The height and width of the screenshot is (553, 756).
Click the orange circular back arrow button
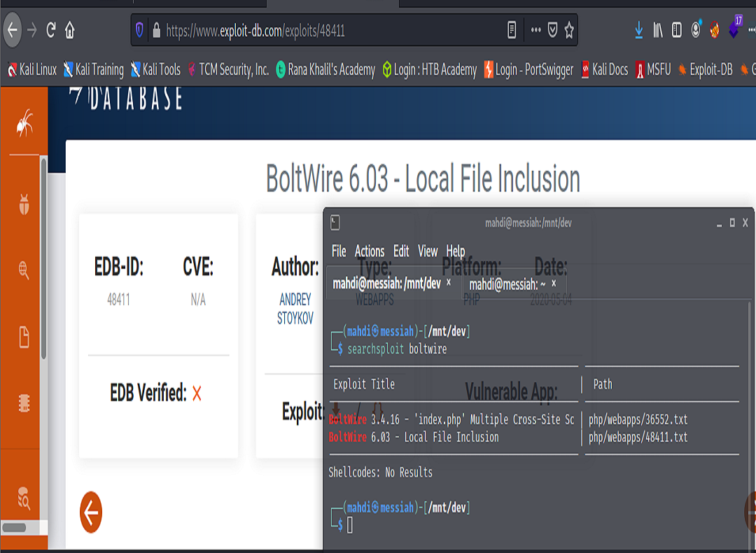[x=91, y=512]
